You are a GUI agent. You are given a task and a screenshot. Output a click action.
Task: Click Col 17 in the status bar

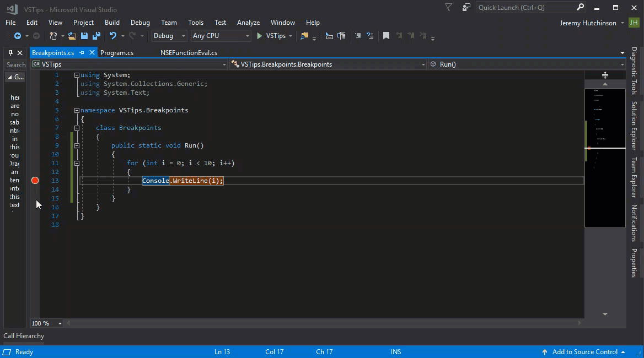(274, 351)
